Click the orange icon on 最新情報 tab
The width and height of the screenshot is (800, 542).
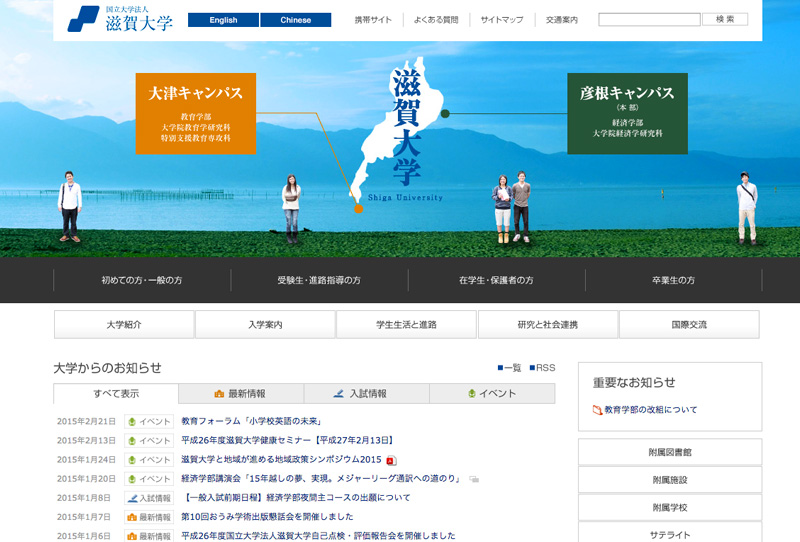click(x=219, y=393)
